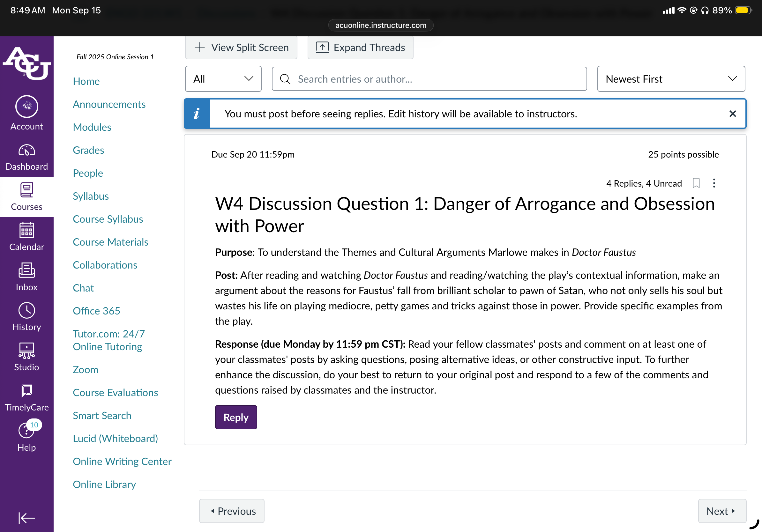The height and width of the screenshot is (532, 762).
Task: Open Office 365
Action: pyautogui.click(x=96, y=311)
